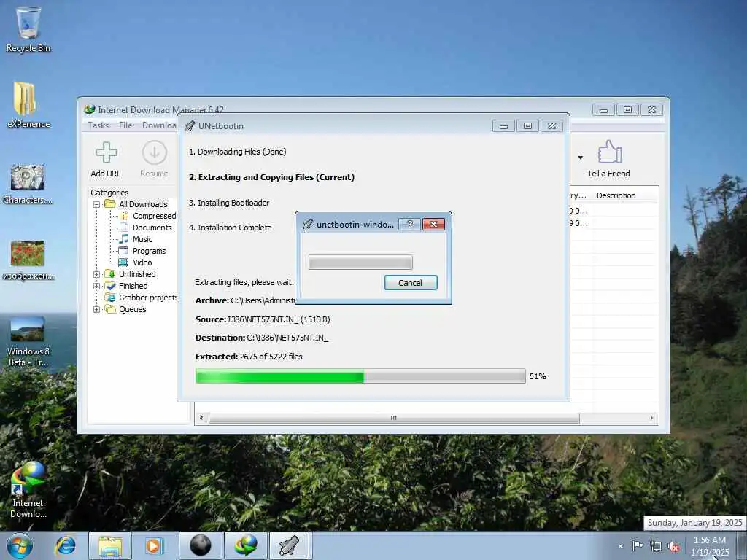Open Windows Media Player from the taskbar
The image size is (747, 560).
click(154, 545)
